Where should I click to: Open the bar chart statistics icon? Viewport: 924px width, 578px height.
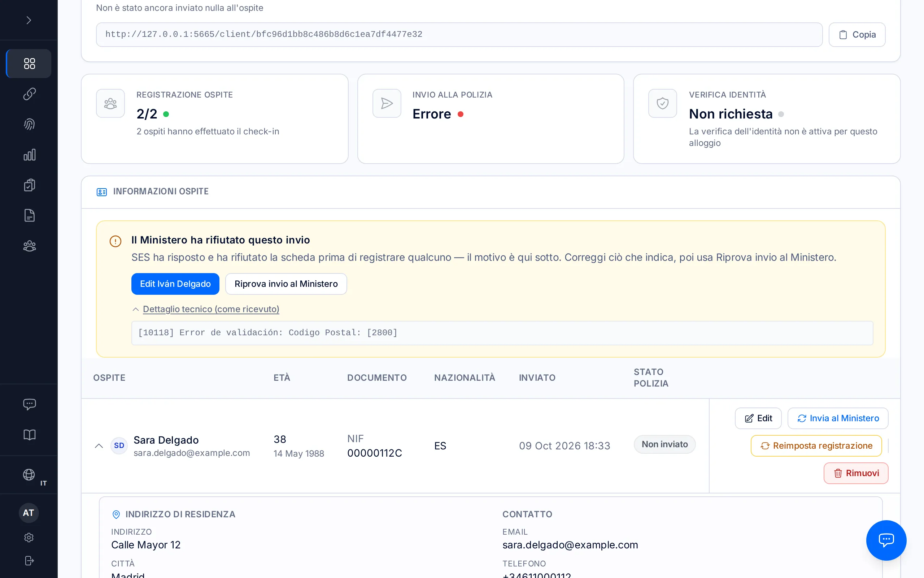[29, 155]
